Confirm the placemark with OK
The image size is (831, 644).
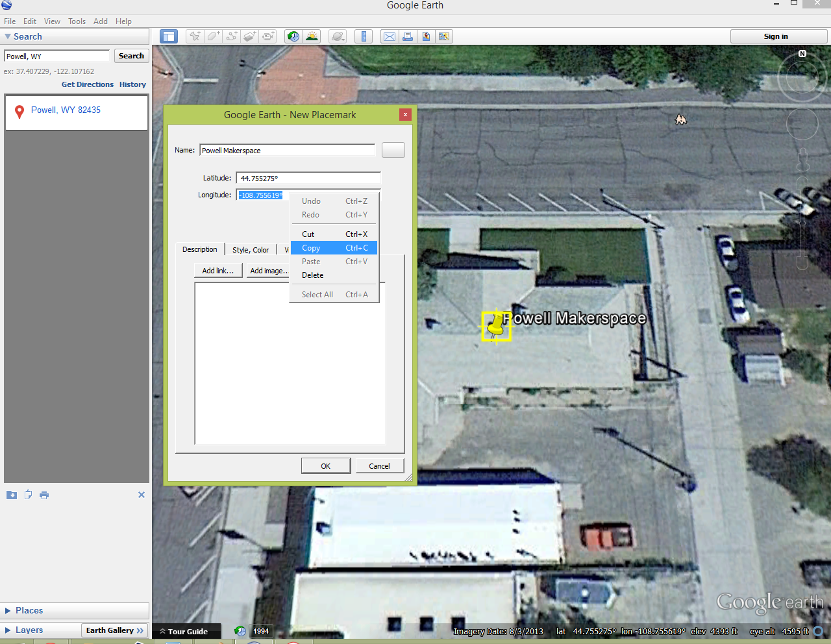click(x=326, y=465)
